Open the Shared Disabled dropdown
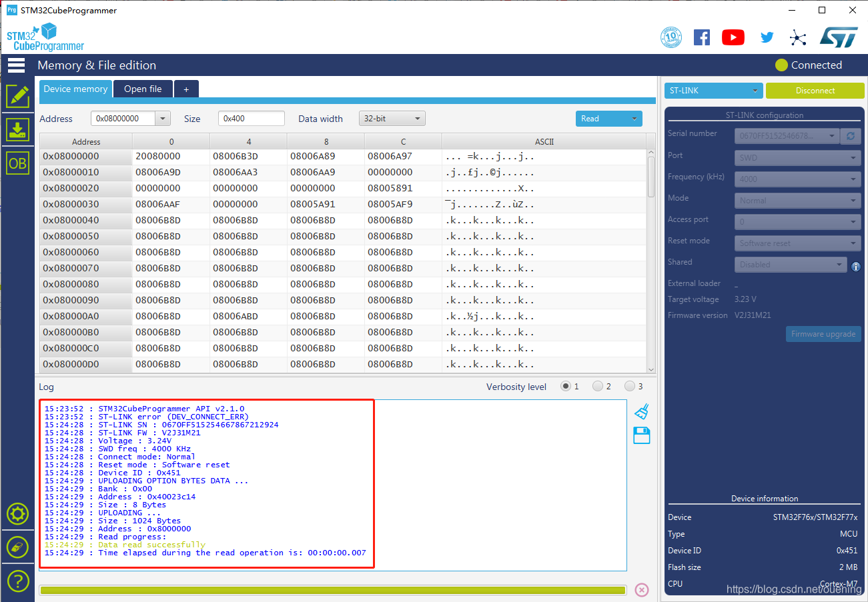868x602 pixels. click(x=791, y=265)
